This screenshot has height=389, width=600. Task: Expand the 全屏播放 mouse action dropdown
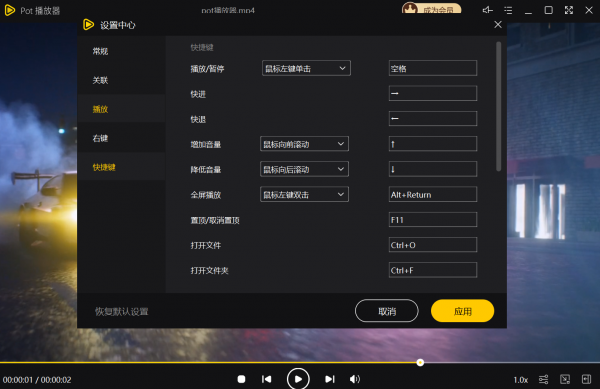coord(304,194)
